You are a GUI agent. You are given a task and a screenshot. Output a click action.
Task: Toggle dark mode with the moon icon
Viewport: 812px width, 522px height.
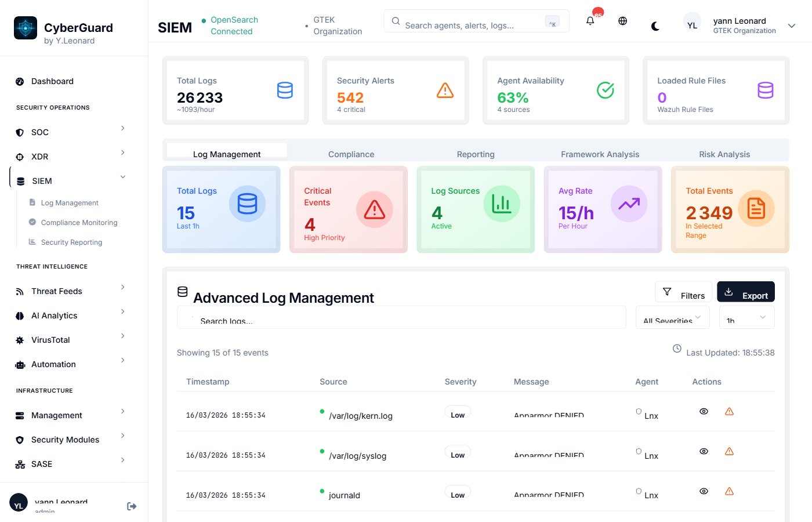pyautogui.click(x=655, y=26)
